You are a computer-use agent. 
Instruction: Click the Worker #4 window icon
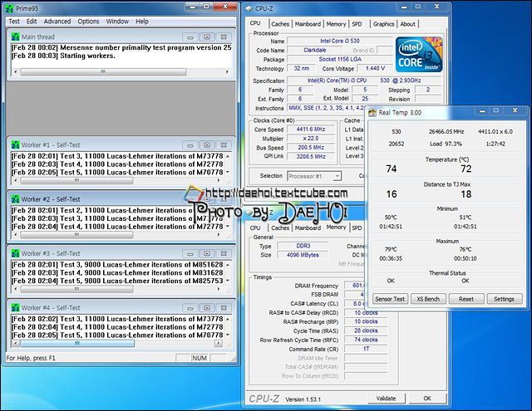(x=15, y=308)
